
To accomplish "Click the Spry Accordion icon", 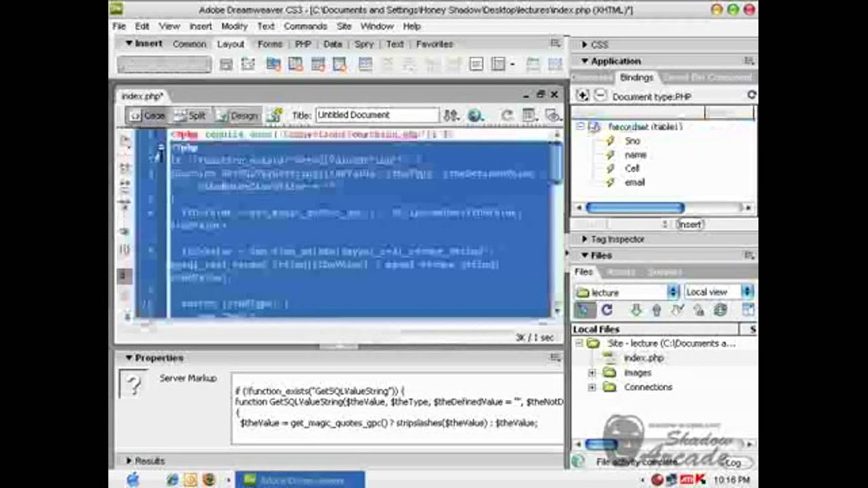I will pyautogui.click(x=318, y=64).
